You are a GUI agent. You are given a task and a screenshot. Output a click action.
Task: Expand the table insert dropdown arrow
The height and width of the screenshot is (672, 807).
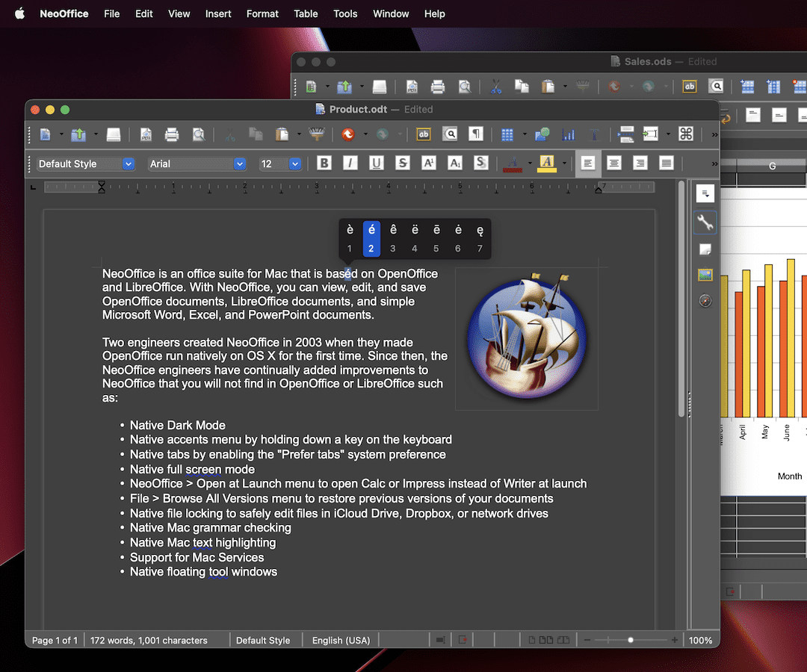point(525,134)
